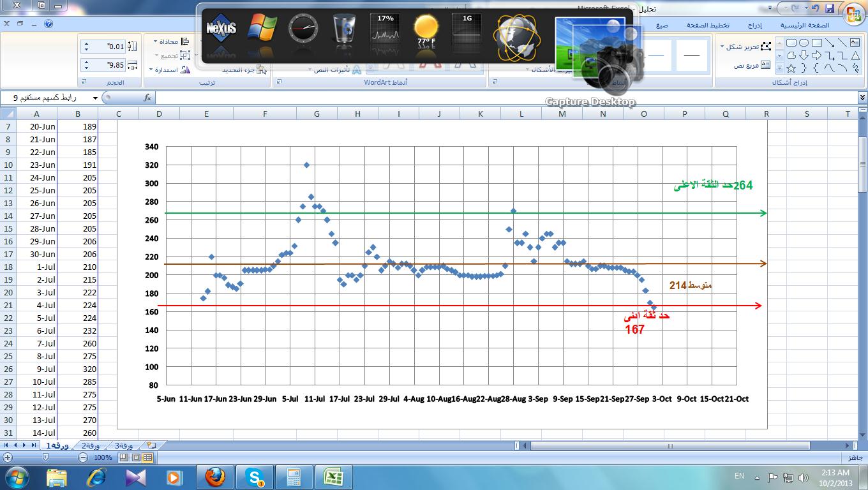Open Firefox from the taskbar
The width and height of the screenshot is (868, 490).
tap(215, 477)
